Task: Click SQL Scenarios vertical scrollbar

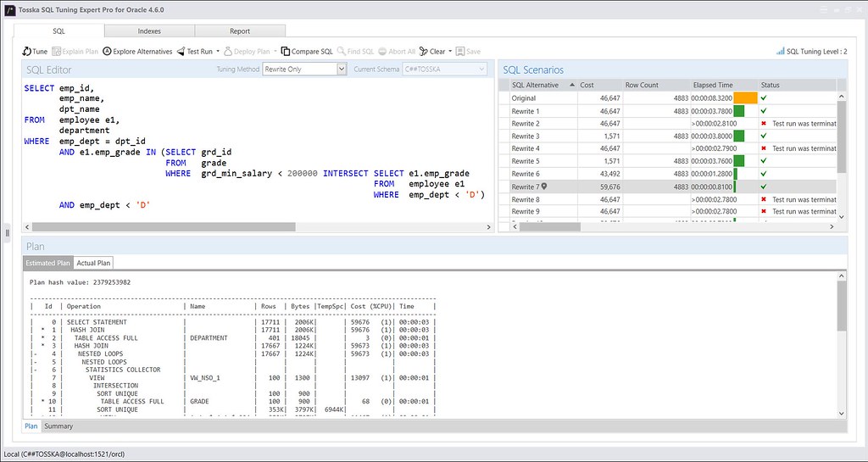Action: pos(842,136)
